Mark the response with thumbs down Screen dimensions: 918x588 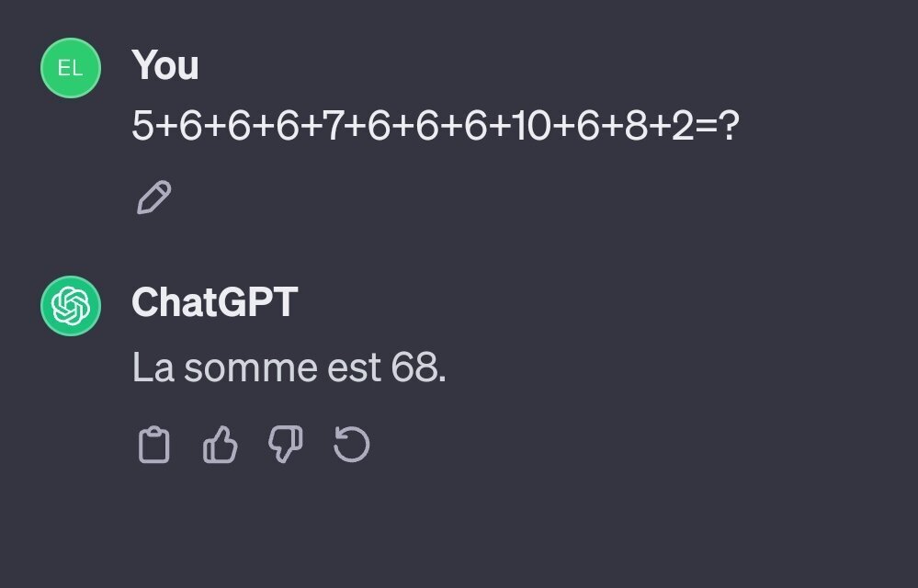point(285,447)
